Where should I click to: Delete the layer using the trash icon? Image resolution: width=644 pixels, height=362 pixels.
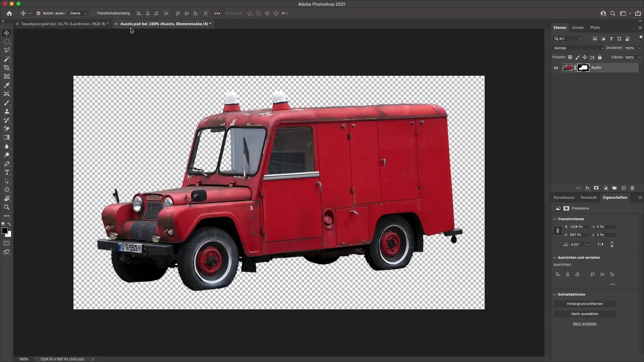coord(632,188)
